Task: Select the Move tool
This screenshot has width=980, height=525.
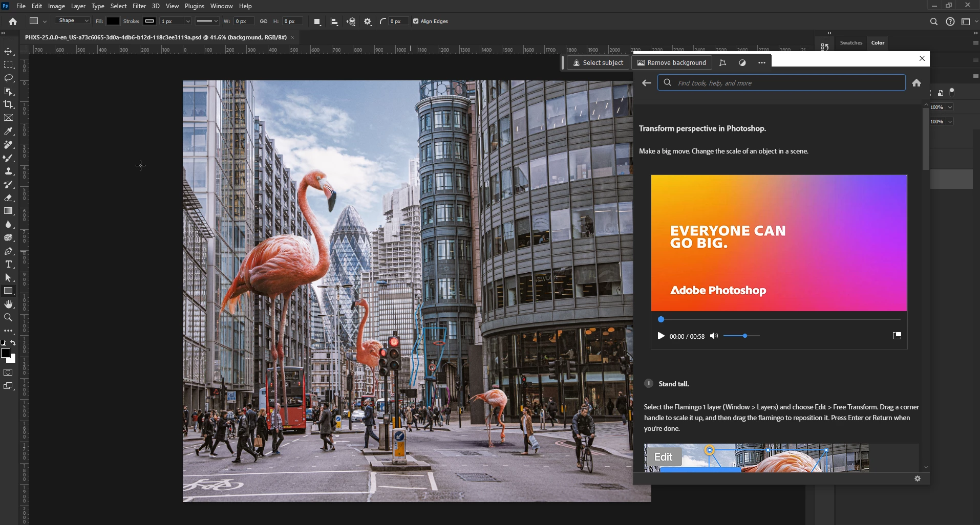Action: tap(8, 52)
